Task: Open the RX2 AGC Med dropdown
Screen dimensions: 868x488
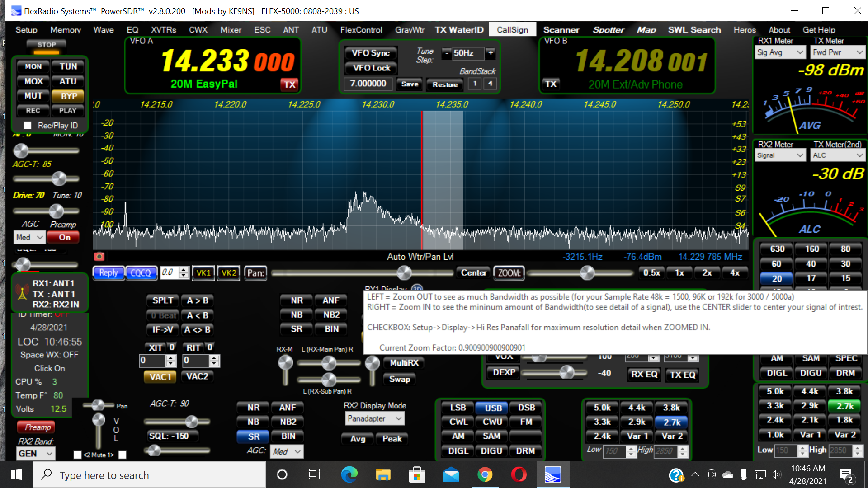Action: click(287, 451)
